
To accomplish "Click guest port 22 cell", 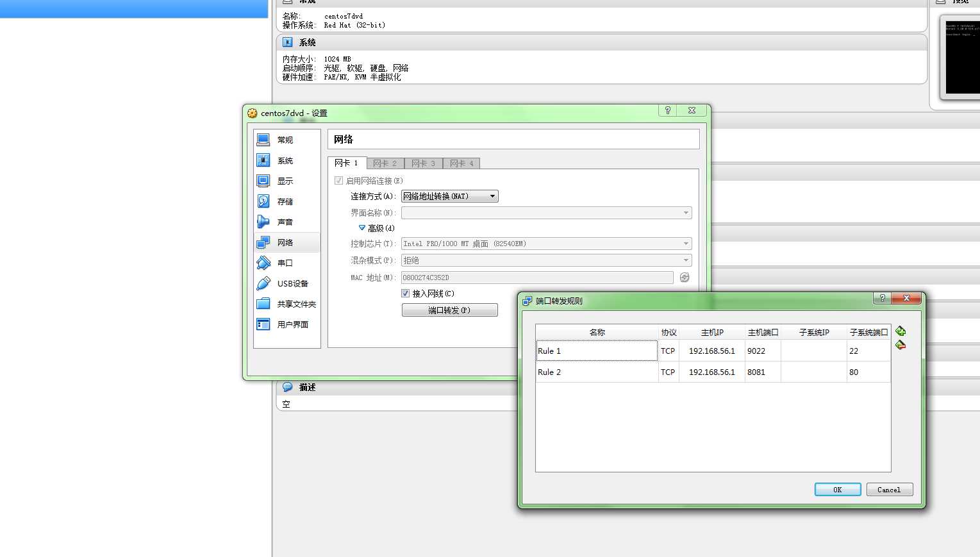I will pyautogui.click(x=868, y=351).
